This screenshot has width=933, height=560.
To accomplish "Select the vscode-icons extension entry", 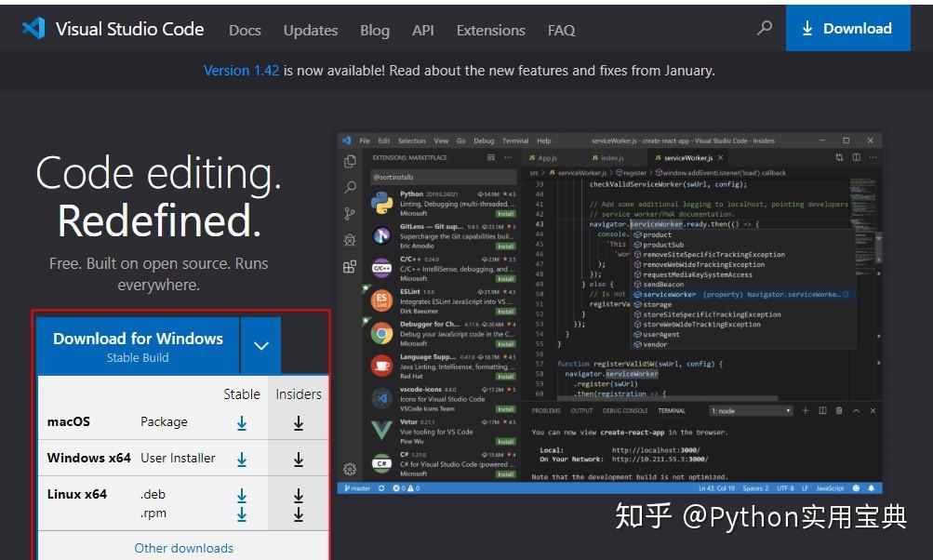I will 444,399.
